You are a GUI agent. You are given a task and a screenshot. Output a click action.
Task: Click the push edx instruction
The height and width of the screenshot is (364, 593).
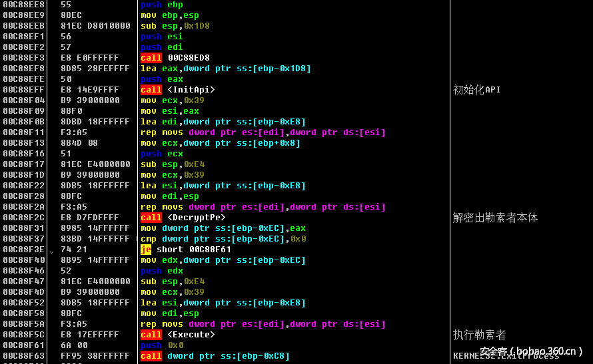(161, 271)
